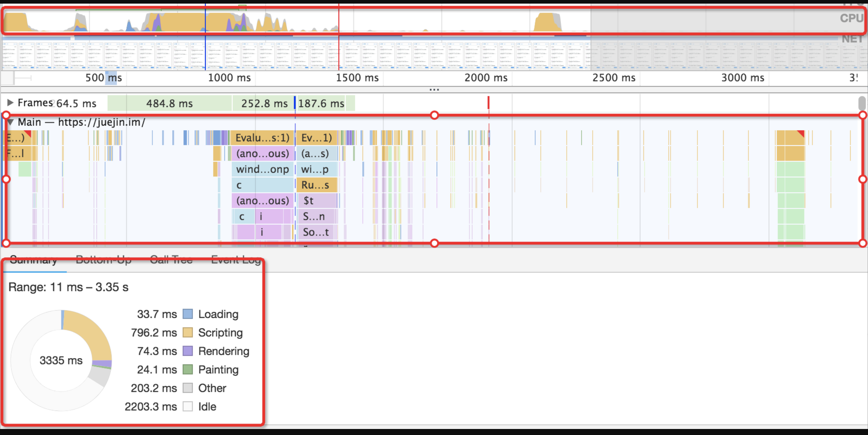
Task: Click the Loading blue legend swatch
Action: coord(188,314)
